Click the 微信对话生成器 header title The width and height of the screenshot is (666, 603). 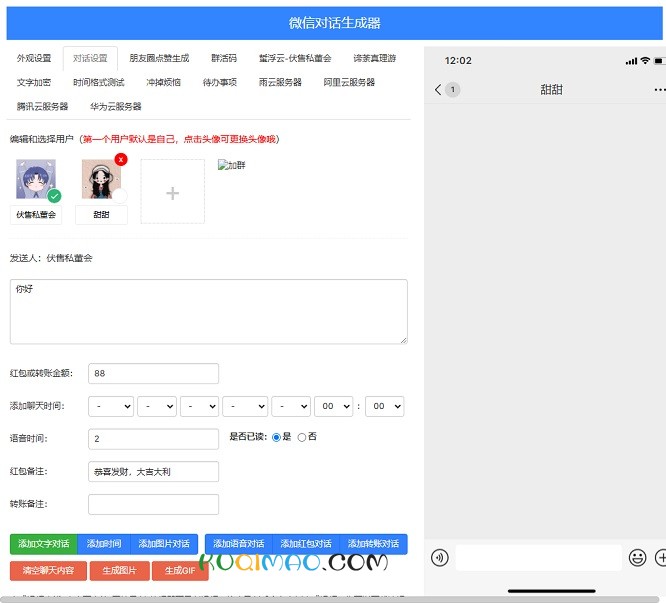pyautogui.click(x=334, y=23)
